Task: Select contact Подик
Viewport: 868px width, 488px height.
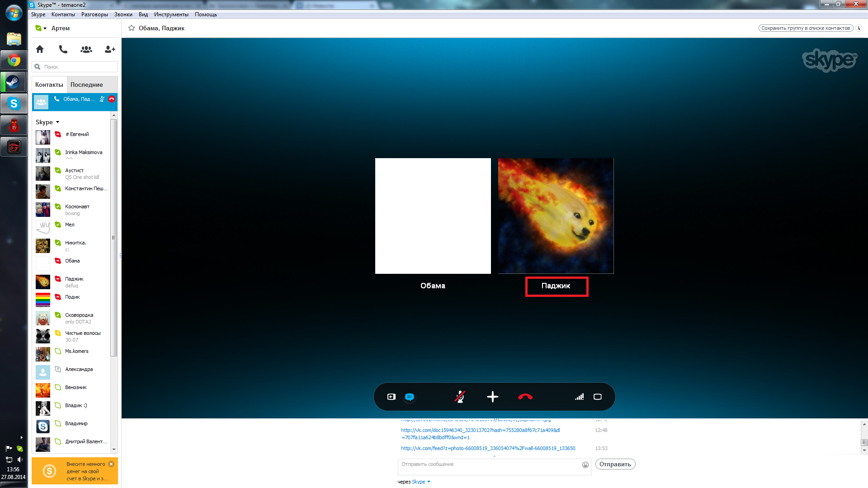Action: [x=71, y=300]
